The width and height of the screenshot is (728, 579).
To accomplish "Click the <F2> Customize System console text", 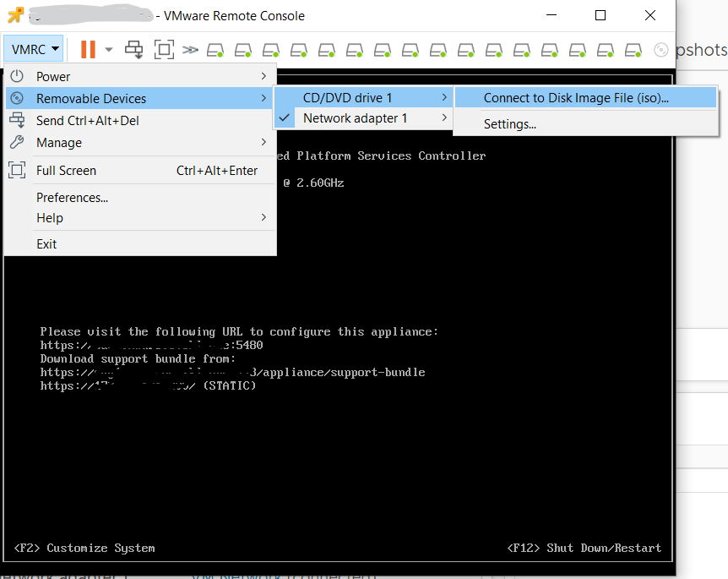I will [x=84, y=548].
